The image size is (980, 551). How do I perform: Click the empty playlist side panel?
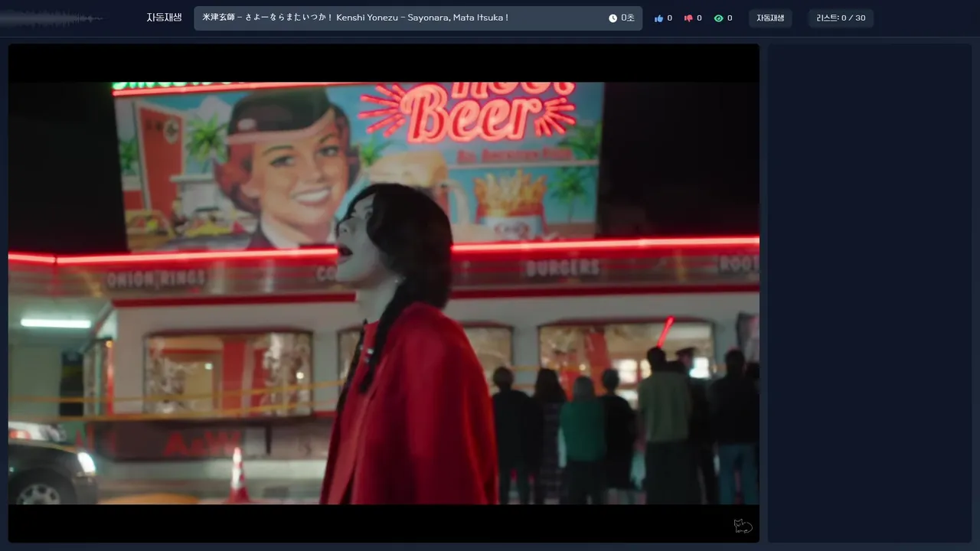[x=870, y=293]
